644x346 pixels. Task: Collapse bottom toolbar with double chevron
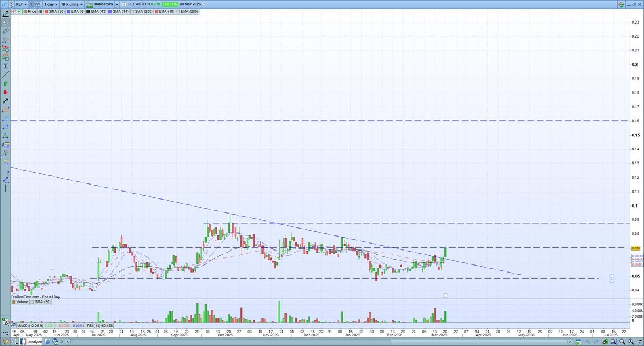click(x=62, y=342)
